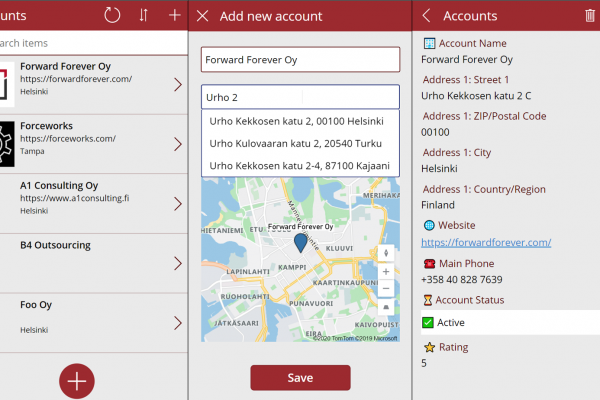Click Urho Kekkosen katu 2 C value
The height and width of the screenshot is (400, 600).
click(x=476, y=96)
